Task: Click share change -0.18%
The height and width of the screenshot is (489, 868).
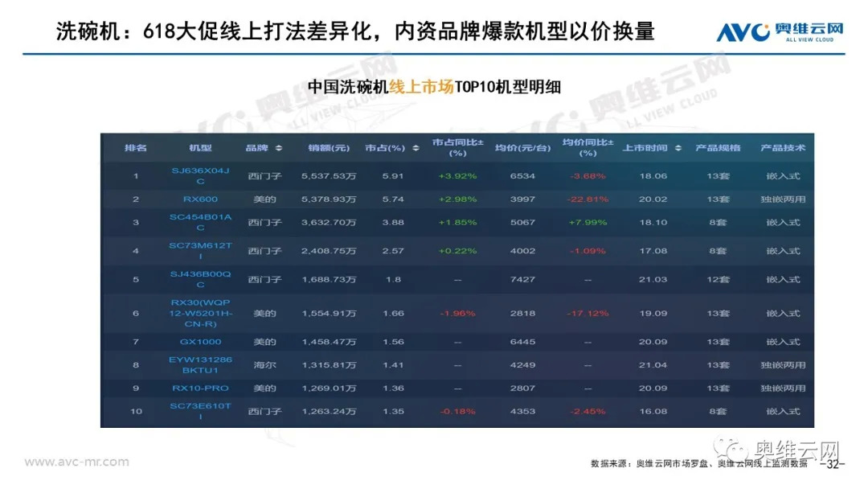Action: (x=458, y=412)
